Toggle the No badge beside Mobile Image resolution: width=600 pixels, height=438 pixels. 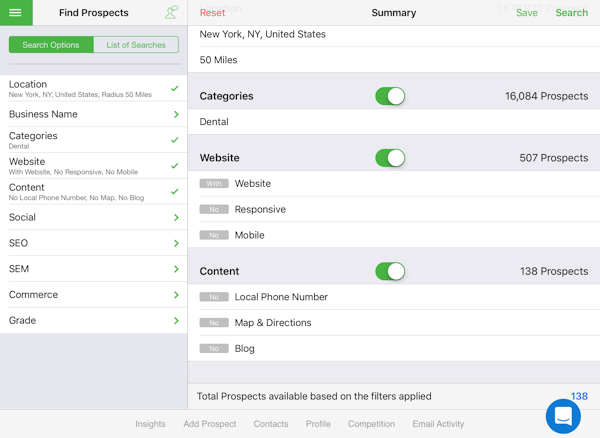(x=214, y=235)
